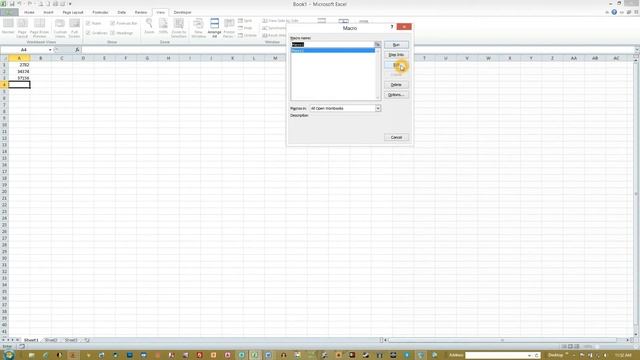Image resolution: width=640 pixels, height=360 pixels.
Task: Open the Insert ribbon tab
Action: coord(48,12)
